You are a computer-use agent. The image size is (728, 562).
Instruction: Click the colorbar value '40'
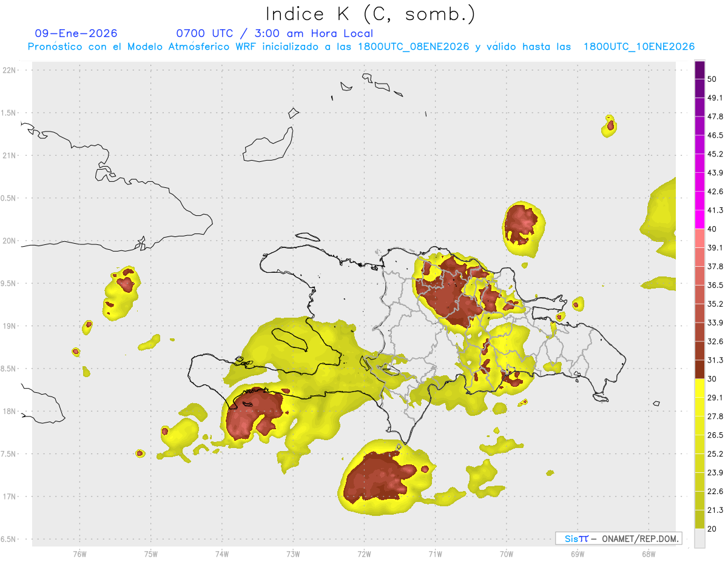(x=712, y=229)
